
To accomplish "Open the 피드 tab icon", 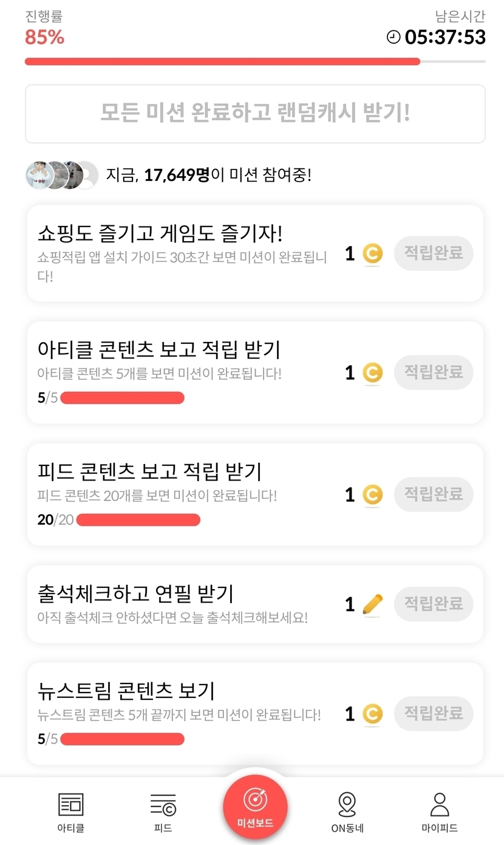I will tap(163, 804).
